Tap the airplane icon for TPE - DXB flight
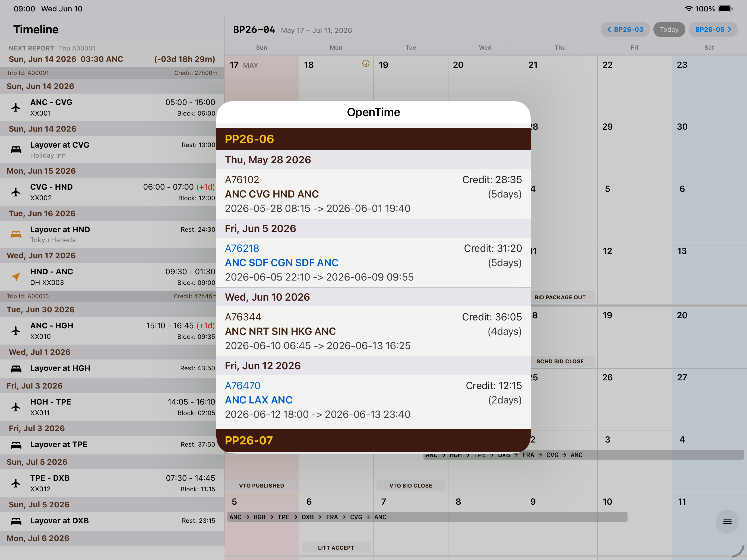This screenshot has width=747, height=560. (x=16, y=483)
